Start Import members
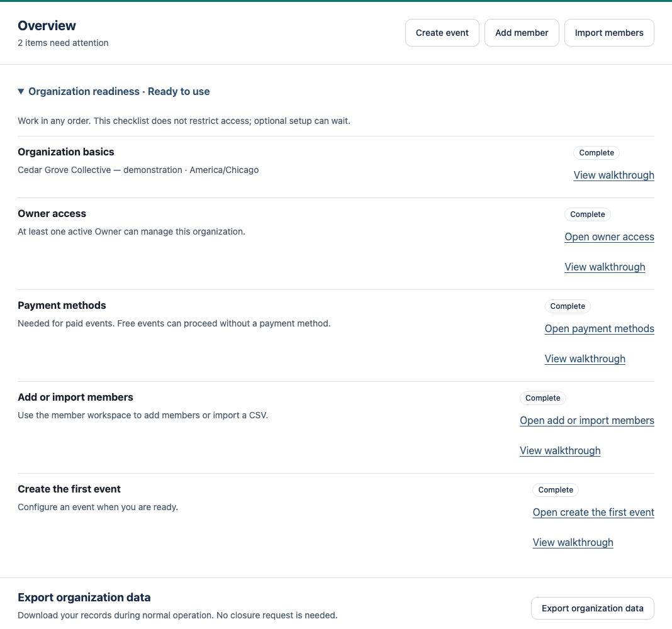 pyautogui.click(x=609, y=33)
